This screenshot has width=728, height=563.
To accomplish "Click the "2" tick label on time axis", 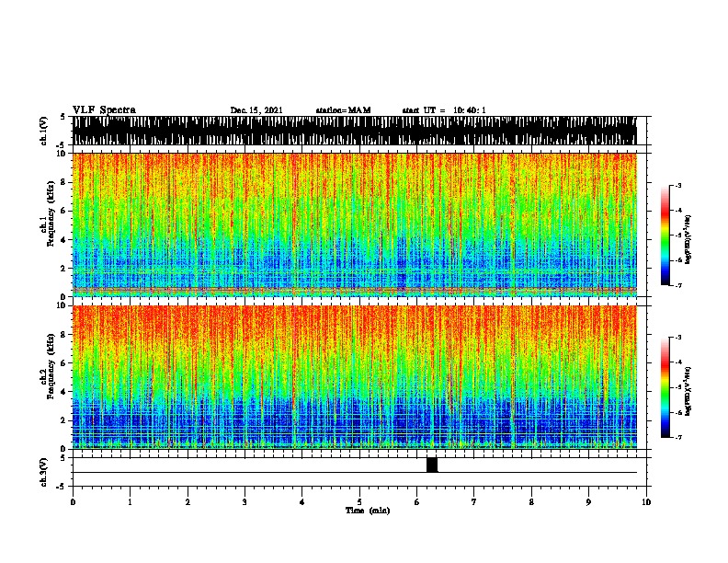I will tap(188, 502).
